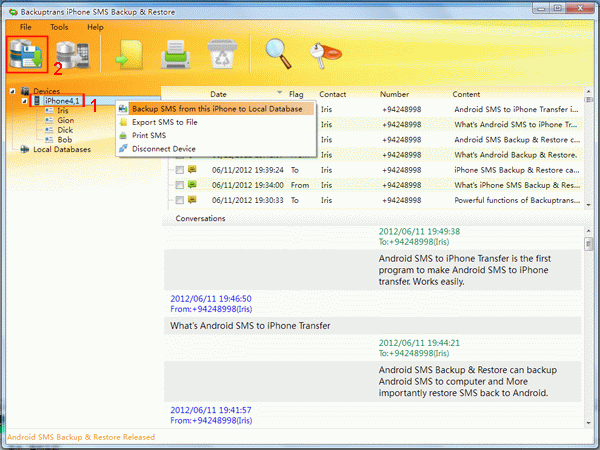Open the File menu
This screenshot has height=450, width=600.
[x=26, y=27]
